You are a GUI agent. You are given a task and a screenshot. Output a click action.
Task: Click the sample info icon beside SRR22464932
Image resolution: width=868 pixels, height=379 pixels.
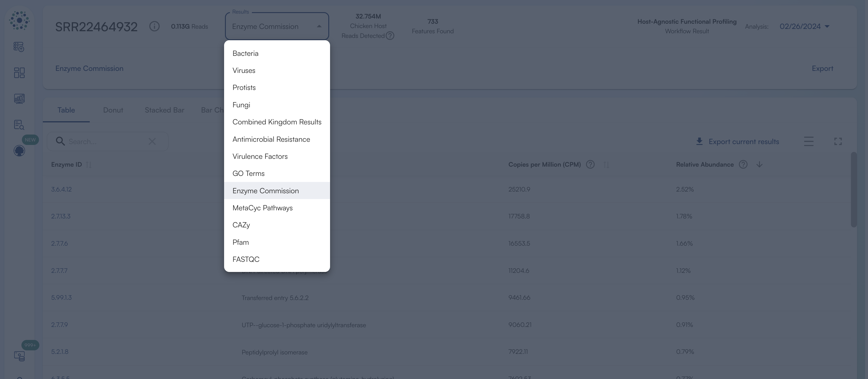pos(154,26)
